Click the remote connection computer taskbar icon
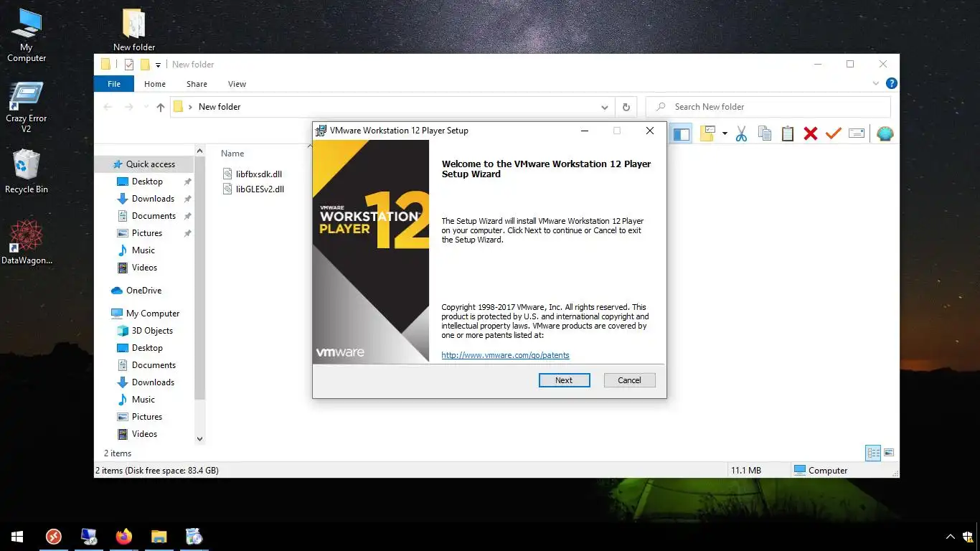 point(89,537)
